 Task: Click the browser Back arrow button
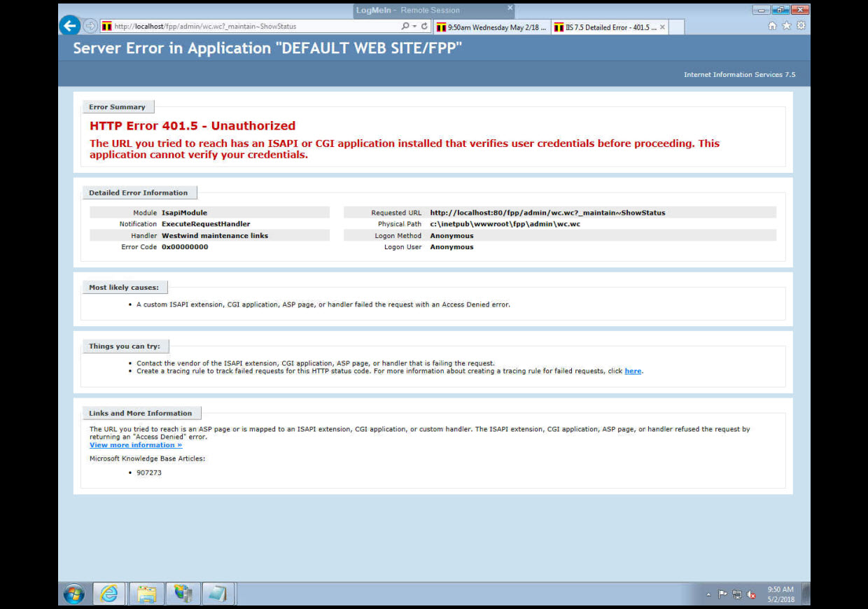(x=69, y=26)
